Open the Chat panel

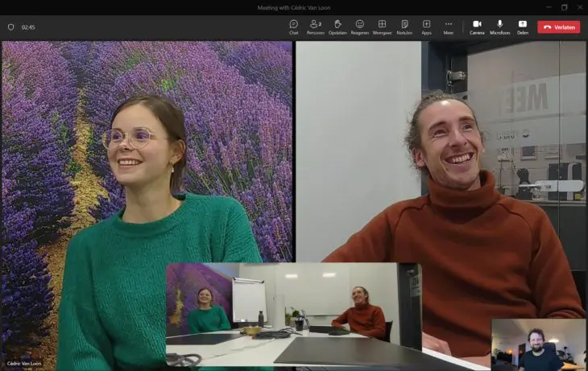[293, 27]
